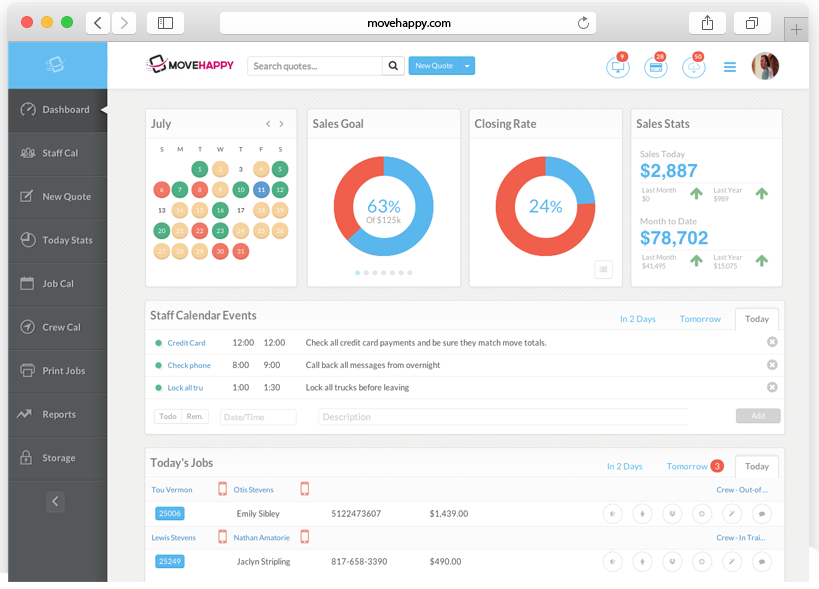Open the monitor notifications icon with badge 9
Screen dimensions: 819x589
click(x=617, y=67)
